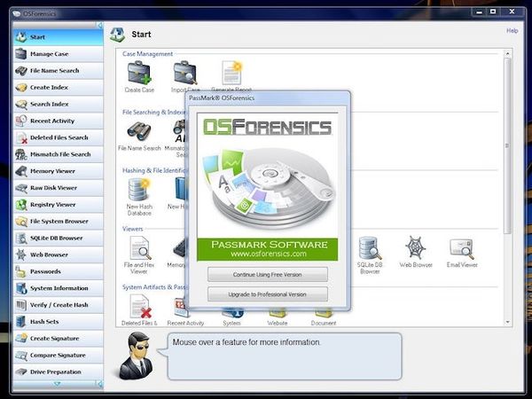Image resolution: width=532 pixels, height=399 pixels.
Task: Open Verify / Create Hash from sidebar
Action: point(59,305)
